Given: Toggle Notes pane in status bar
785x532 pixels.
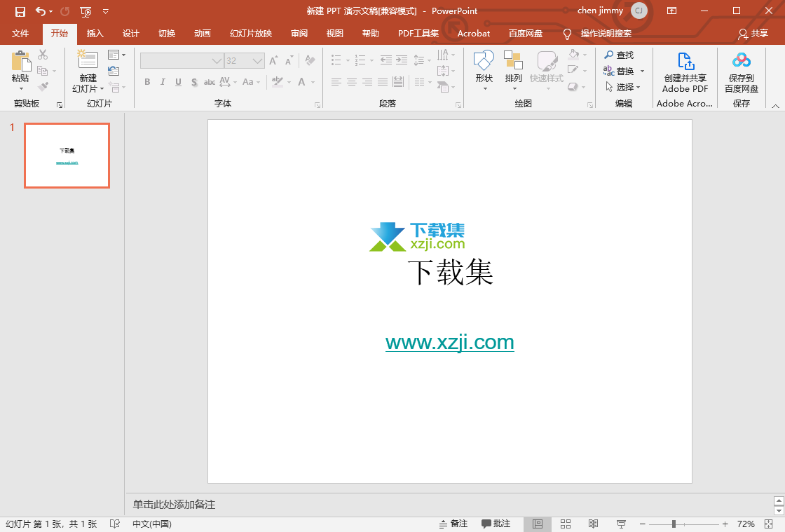Looking at the screenshot, I should (x=453, y=524).
